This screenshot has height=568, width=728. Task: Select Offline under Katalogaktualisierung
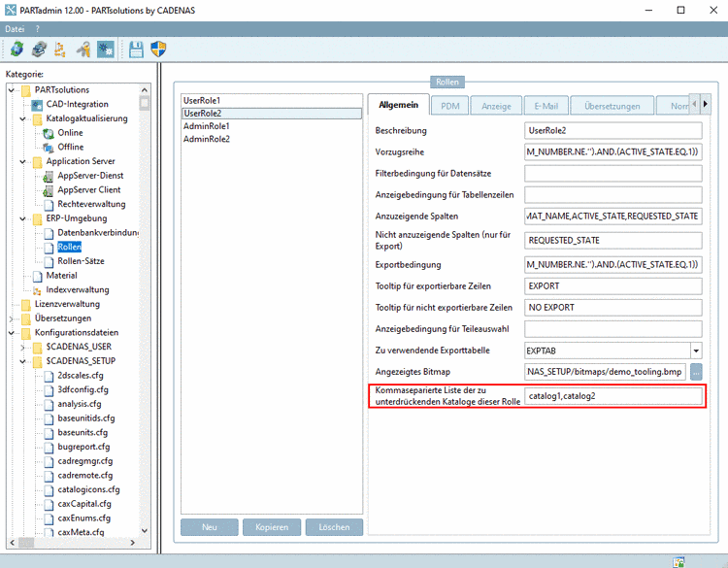click(71, 147)
